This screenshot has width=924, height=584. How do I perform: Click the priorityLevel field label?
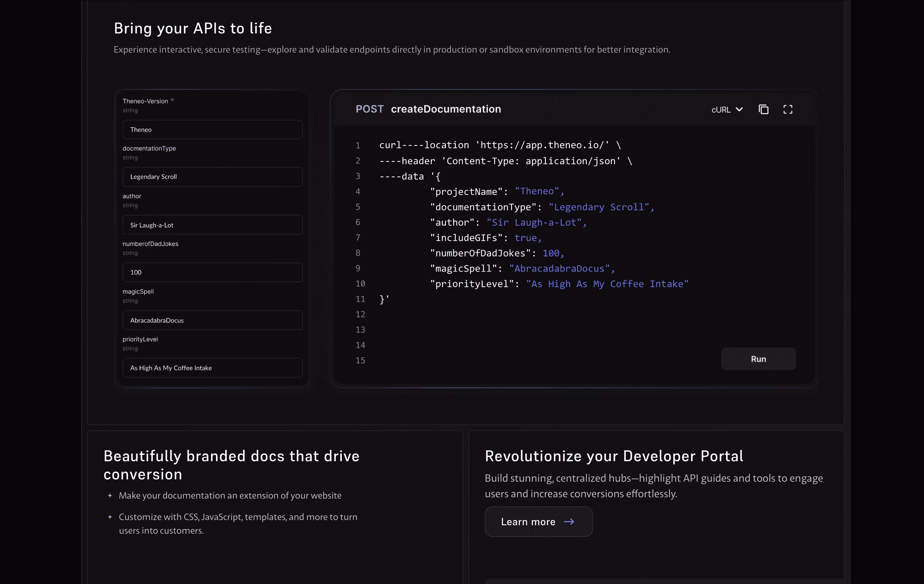[140, 339]
